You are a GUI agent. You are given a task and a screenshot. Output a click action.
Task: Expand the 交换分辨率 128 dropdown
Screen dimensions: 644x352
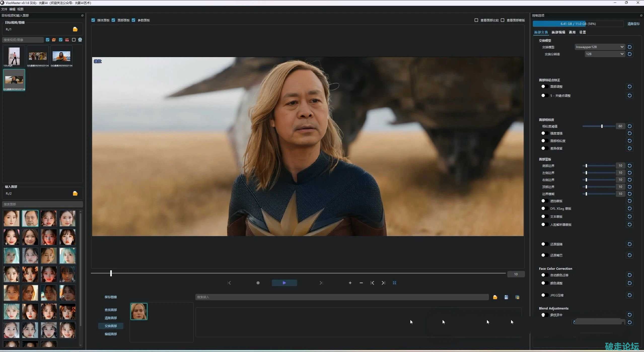coord(604,54)
